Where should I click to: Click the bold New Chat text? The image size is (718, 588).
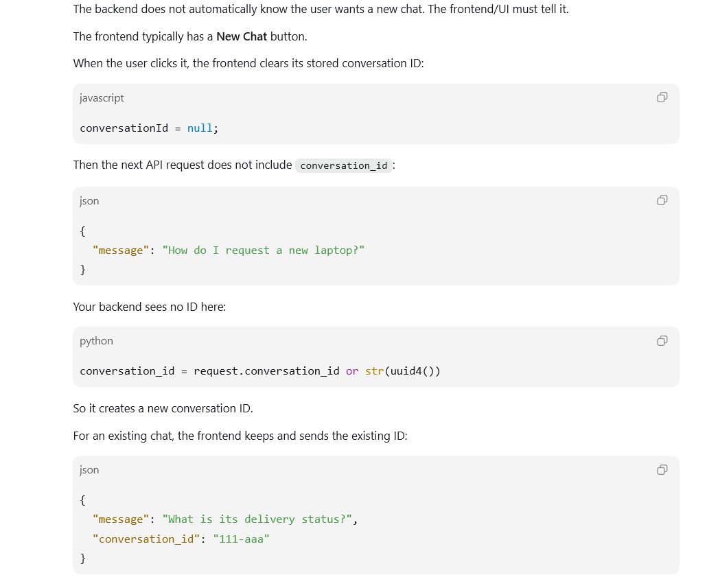[242, 36]
